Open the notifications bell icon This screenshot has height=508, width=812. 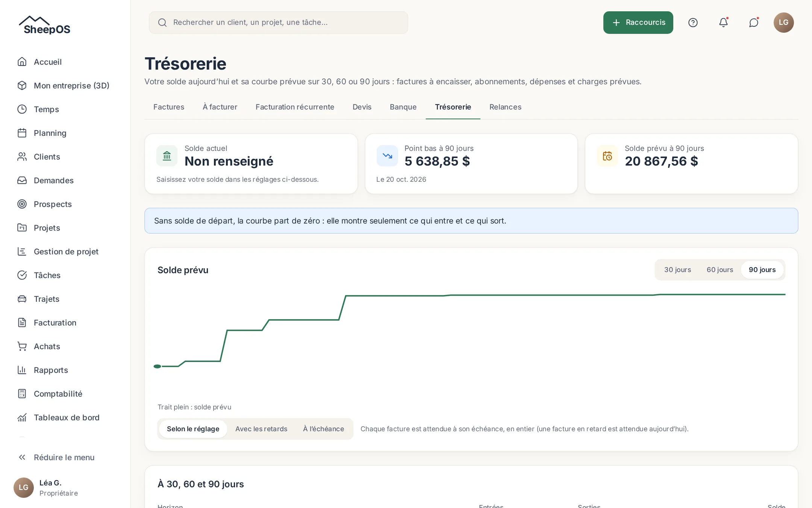(x=723, y=23)
